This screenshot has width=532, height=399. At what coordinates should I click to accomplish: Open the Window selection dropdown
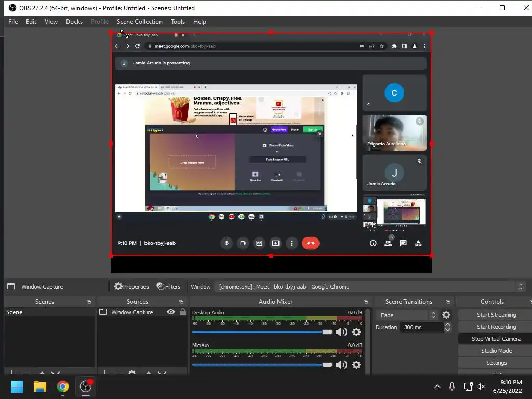click(370, 287)
